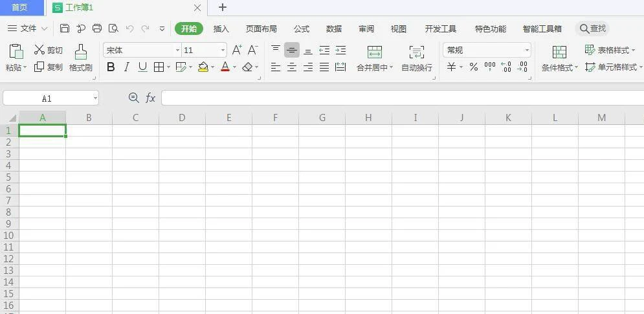Click the zoom magnifier beside fx

click(133, 98)
